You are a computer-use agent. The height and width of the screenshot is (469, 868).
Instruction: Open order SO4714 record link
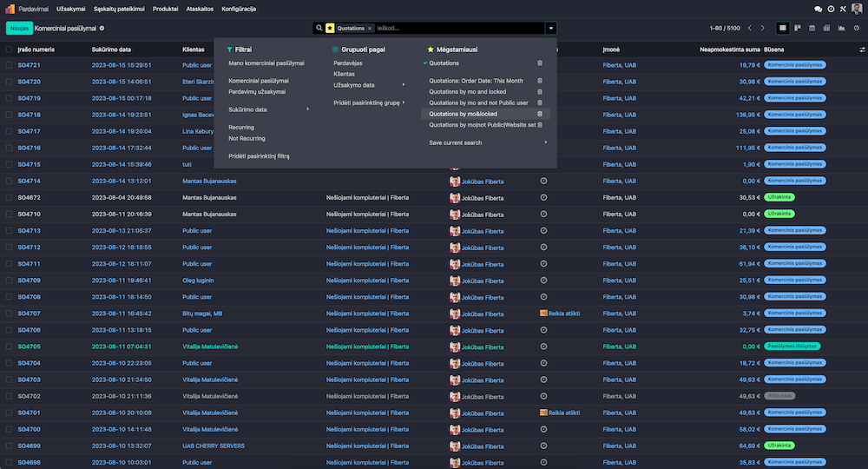point(30,181)
